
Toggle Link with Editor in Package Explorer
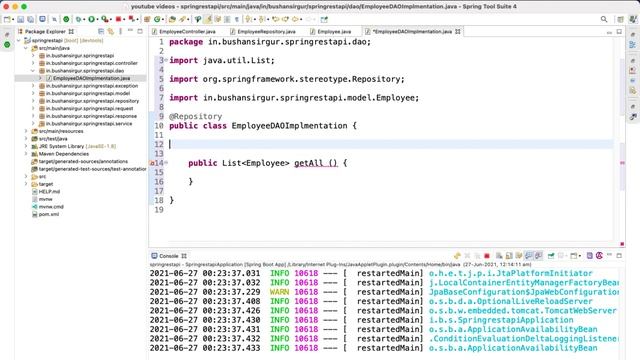[111, 31]
